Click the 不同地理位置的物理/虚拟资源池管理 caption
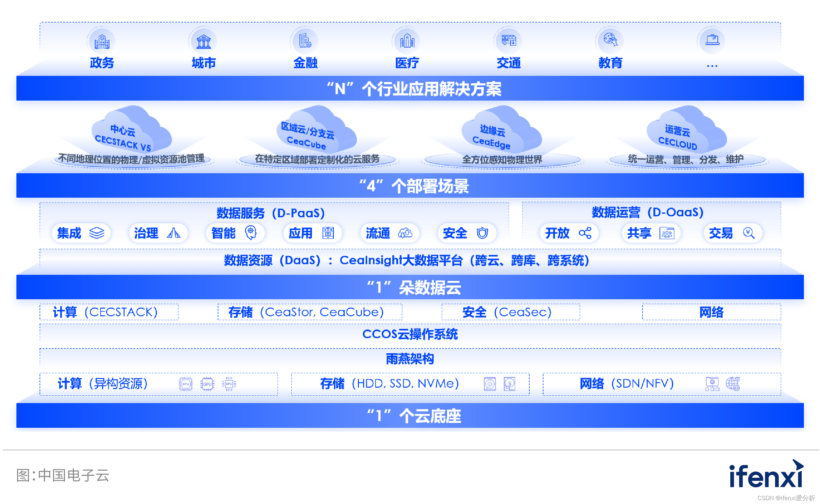The image size is (820, 504). tap(131, 159)
